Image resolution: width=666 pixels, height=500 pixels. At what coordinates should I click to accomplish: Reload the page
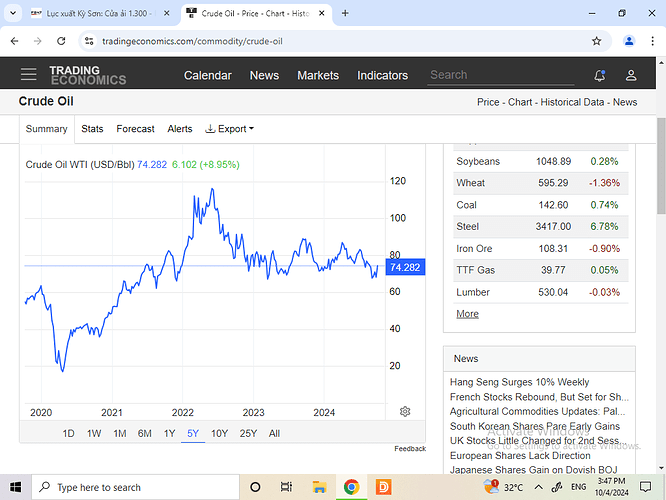tap(61, 41)
